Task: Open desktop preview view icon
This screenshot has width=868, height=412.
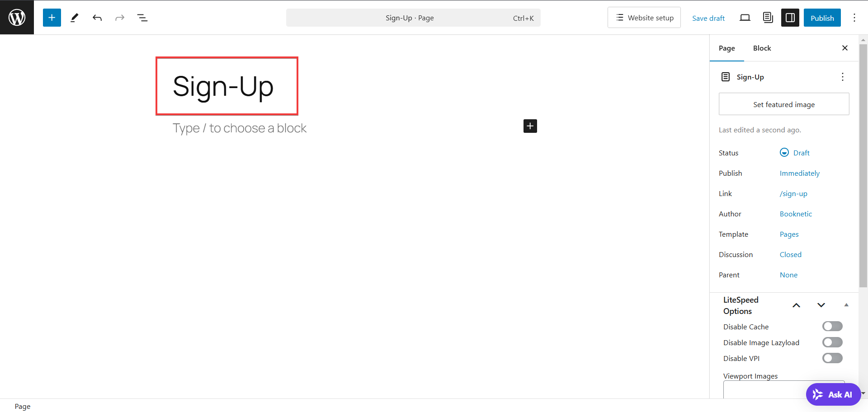Action: [x=745, y=18]
